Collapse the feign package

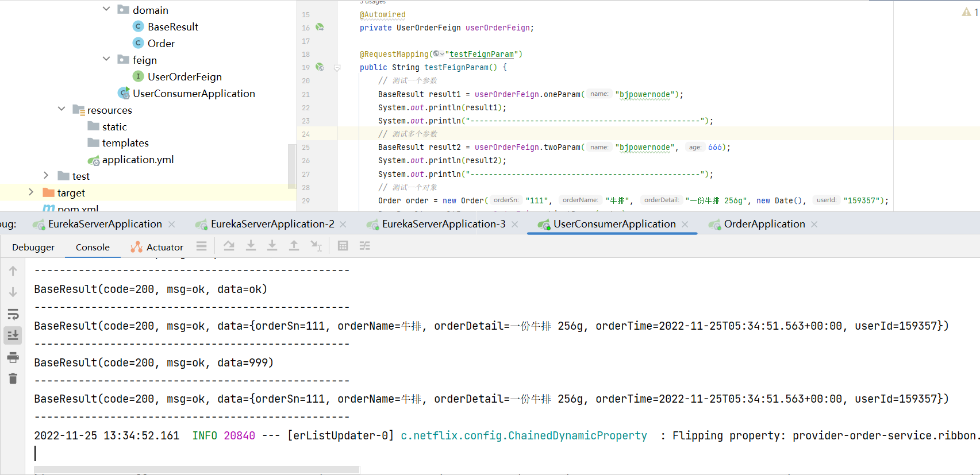click(x=106, y=59)
